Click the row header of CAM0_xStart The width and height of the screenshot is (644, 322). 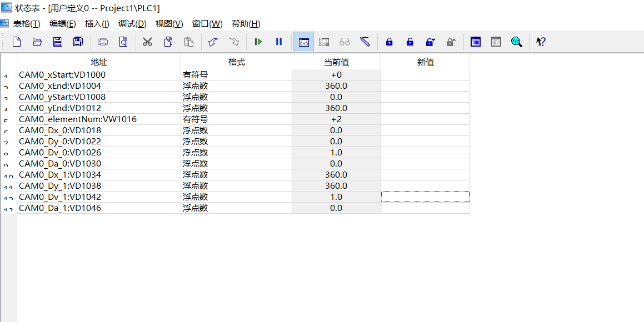point(8,74)
